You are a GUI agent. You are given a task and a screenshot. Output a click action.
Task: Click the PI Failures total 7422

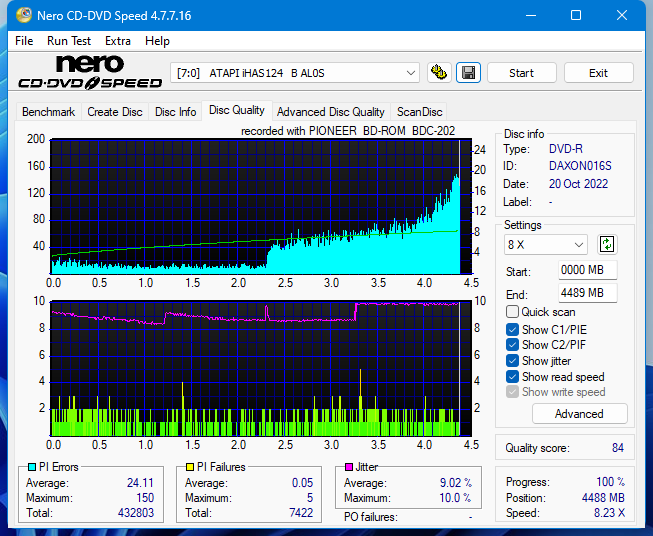click(x=301, y=513)
